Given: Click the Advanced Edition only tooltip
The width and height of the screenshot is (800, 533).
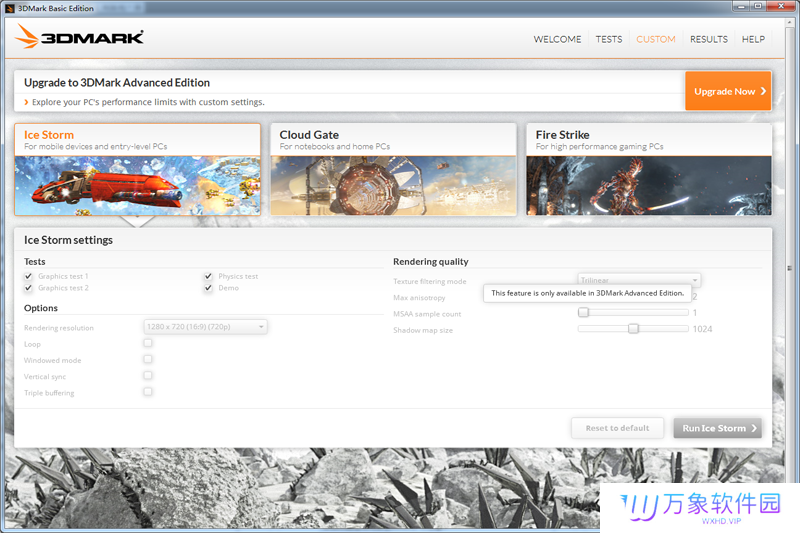Looking at the screenshot, I should coord(587,293).
